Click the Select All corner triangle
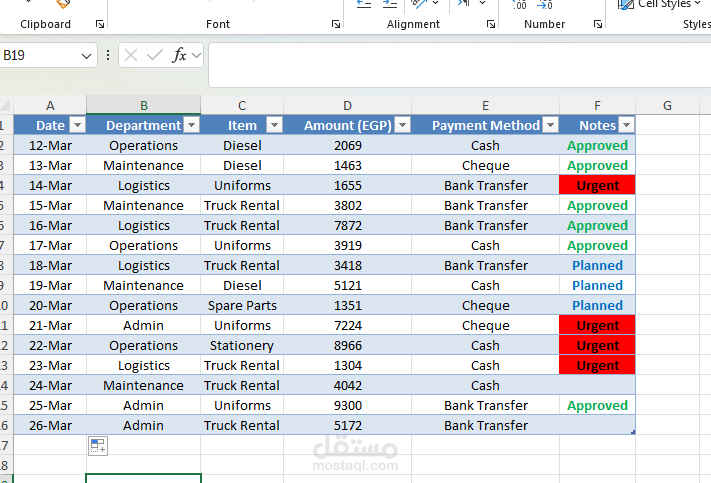 (5, 106)
